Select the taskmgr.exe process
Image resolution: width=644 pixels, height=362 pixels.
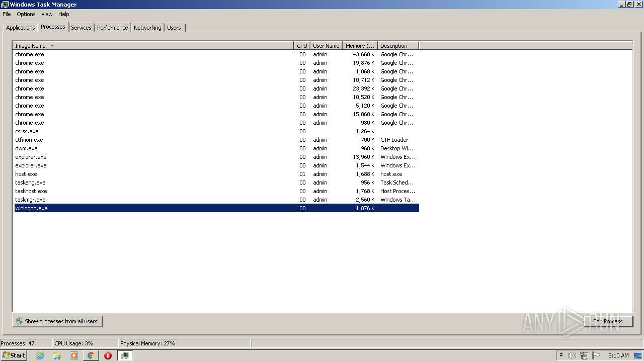point(216,200)
